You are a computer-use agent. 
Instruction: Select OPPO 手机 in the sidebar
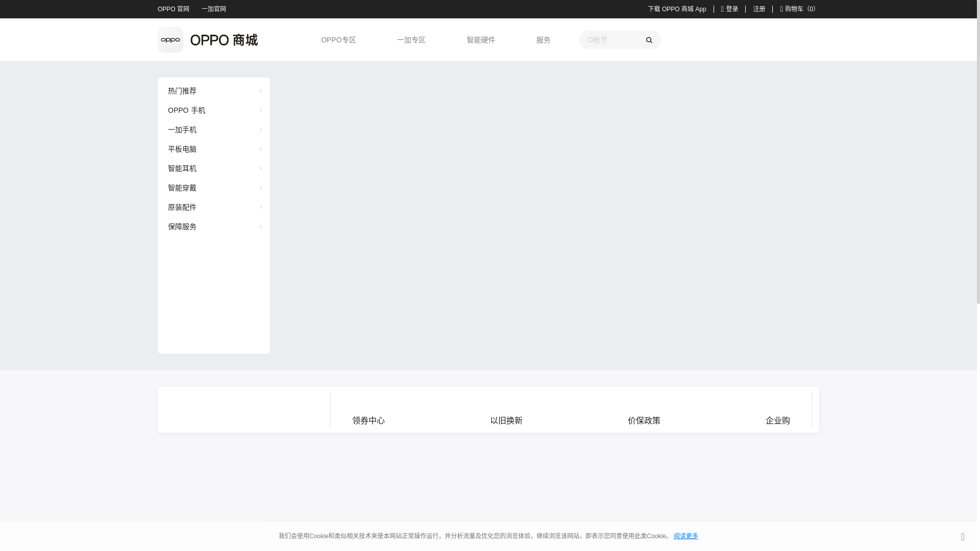[187, 110]
